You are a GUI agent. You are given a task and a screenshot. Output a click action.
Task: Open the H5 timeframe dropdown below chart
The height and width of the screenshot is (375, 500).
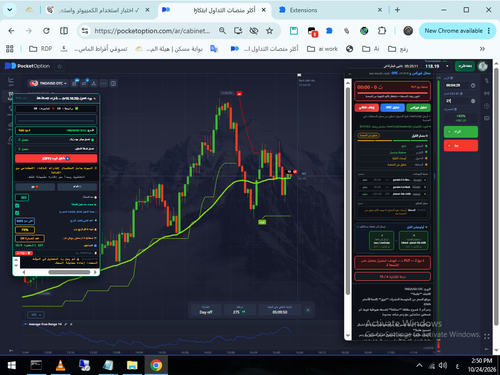[x=36, y=315]
